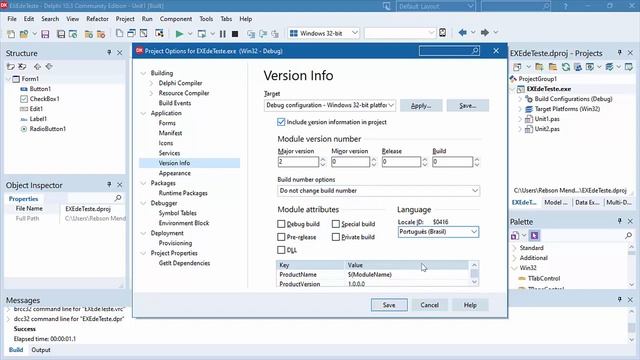Open the Target configuration dropdown

(391, 105)
